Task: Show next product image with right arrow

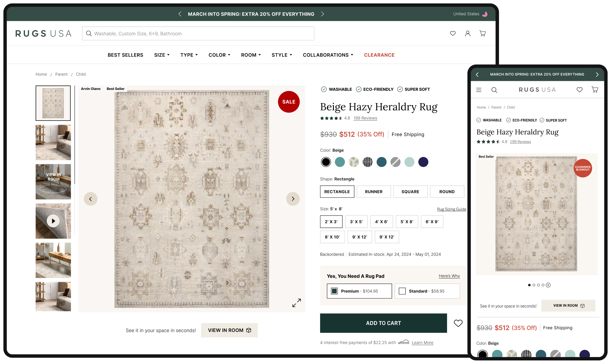Action: [x=293, y=199]
